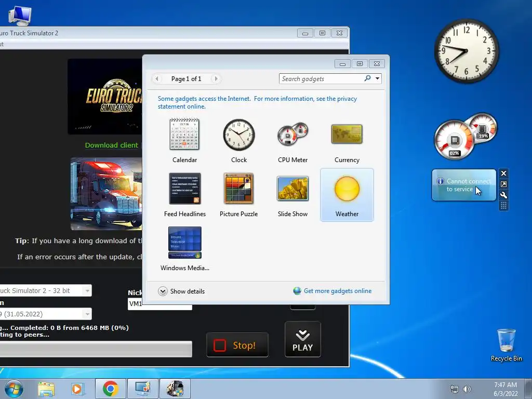The width and height of the screenshot is (532, 399).
Task: Click the Page 1 of 1 label
Action: pos(187,79)
